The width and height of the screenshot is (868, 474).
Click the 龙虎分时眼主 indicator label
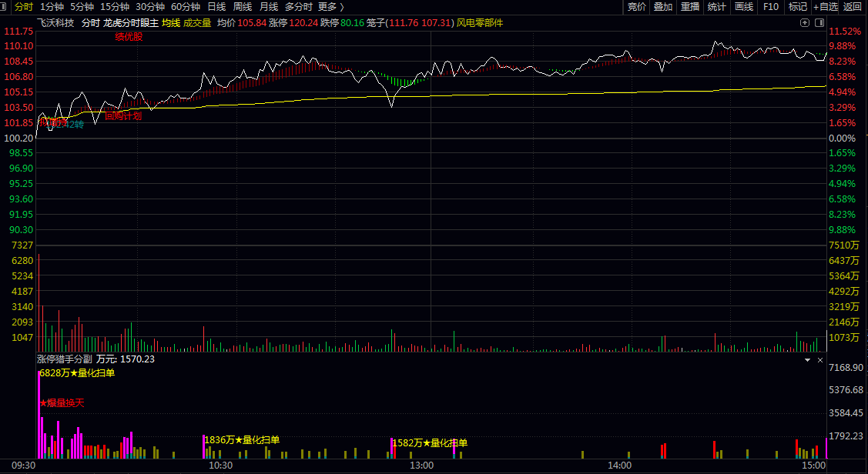tap(131, 22)
